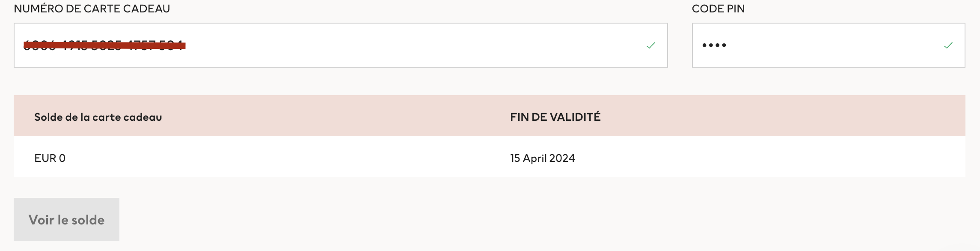The image size is (980, 251).
Task: Click the CODE PIN label
Action: (718, 9)
